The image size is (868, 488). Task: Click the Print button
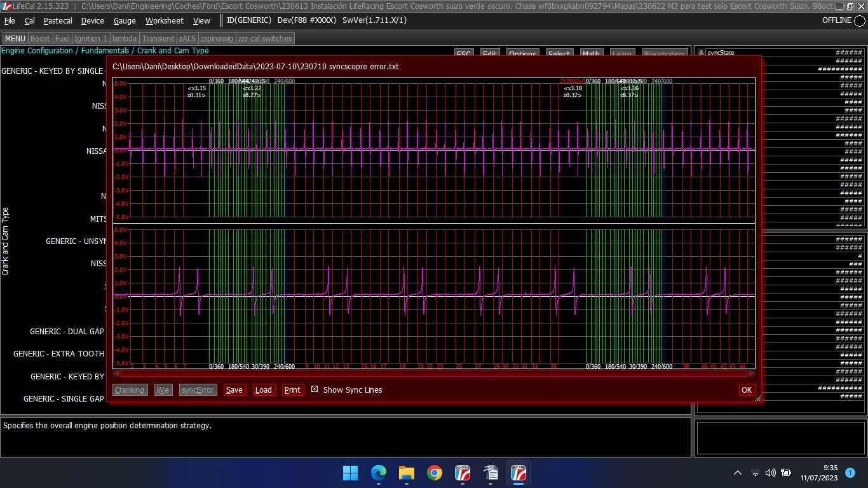pyautogui.click(x=293, y=390)
